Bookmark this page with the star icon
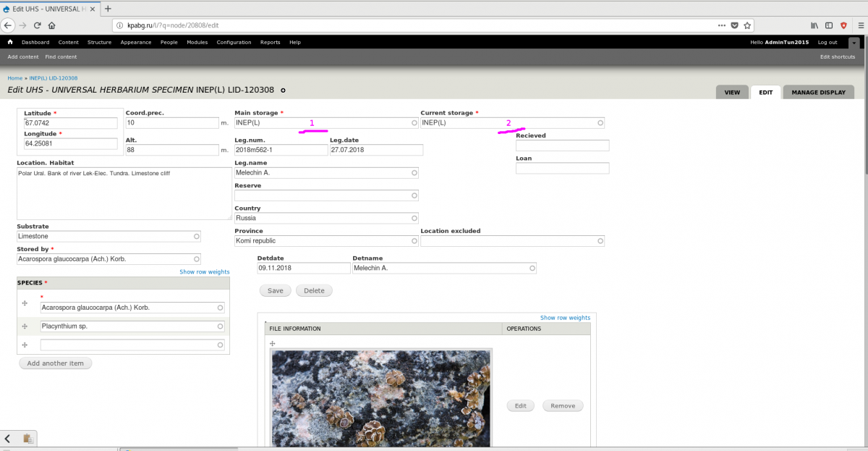868x451 pixels. (x=747, y=25)
